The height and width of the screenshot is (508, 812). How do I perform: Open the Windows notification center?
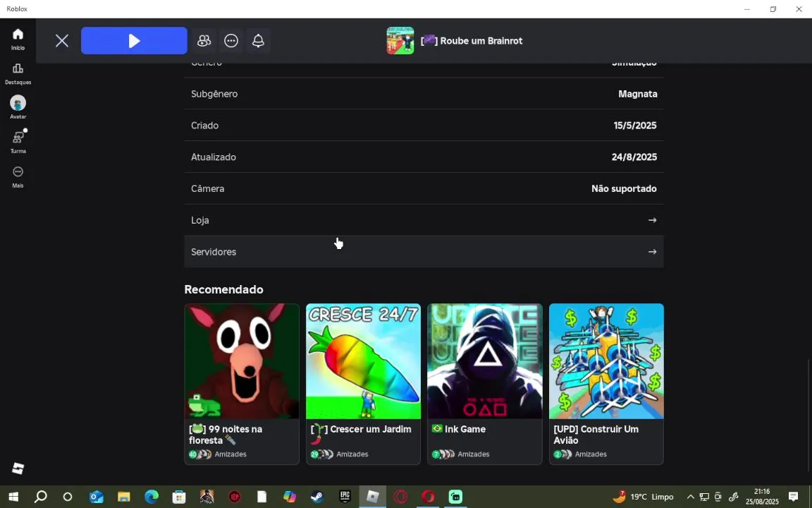coord(794,497)
